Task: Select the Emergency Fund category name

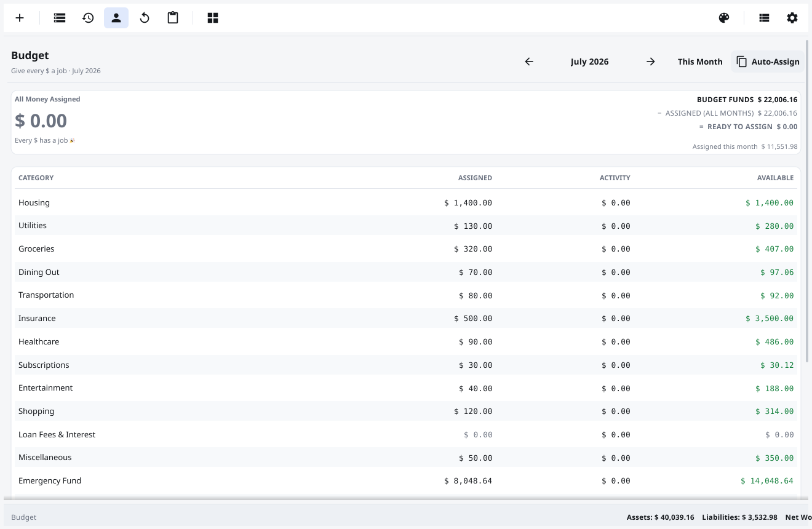Action: (50, 480)
